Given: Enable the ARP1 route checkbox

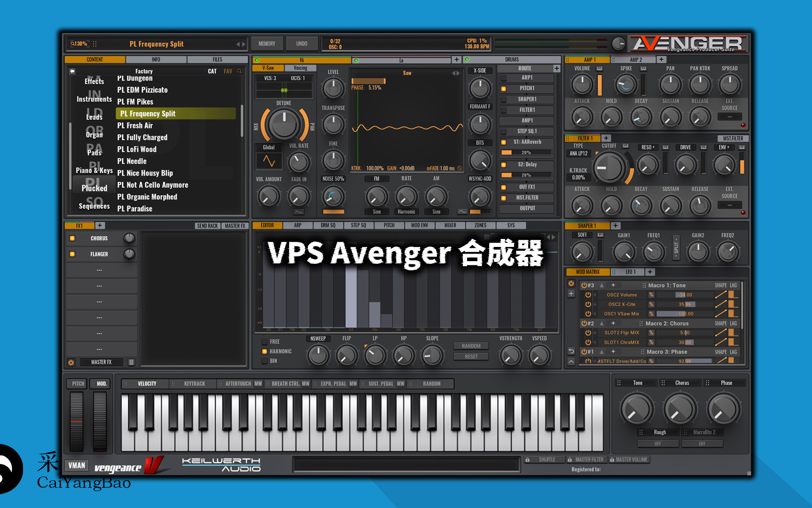Looking at the screenshot, I should (503, 78).
